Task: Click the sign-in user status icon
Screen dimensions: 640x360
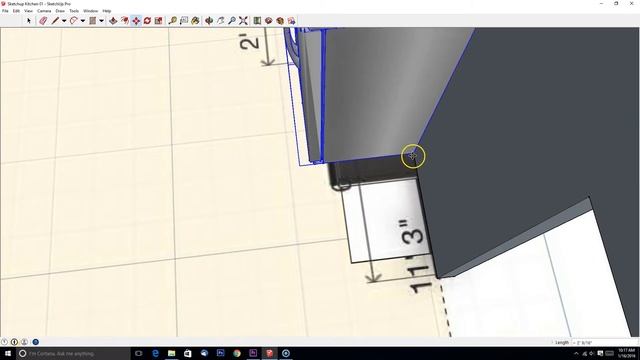Action: pyautogui.click(x=24, y=342)
